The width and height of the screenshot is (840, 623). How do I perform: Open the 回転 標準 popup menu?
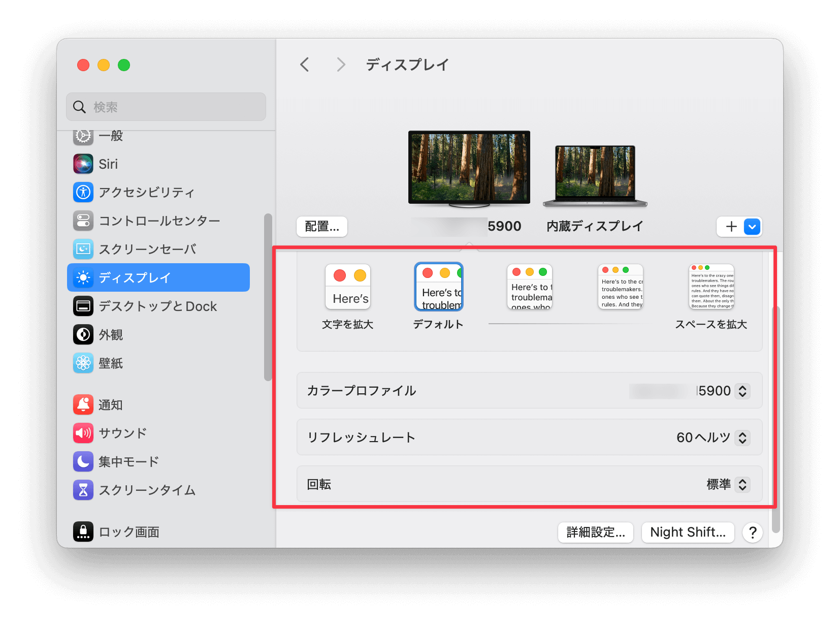[742, 484]
